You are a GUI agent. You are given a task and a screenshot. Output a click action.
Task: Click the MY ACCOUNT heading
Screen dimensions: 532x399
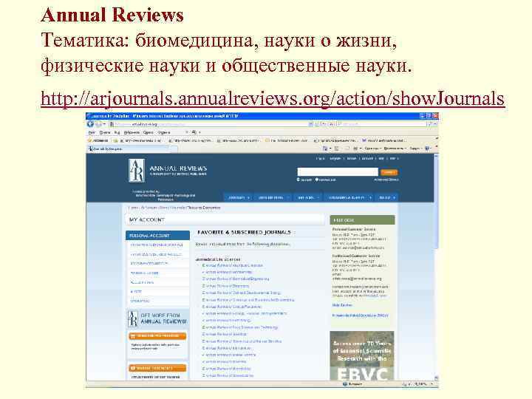[147, 220]
